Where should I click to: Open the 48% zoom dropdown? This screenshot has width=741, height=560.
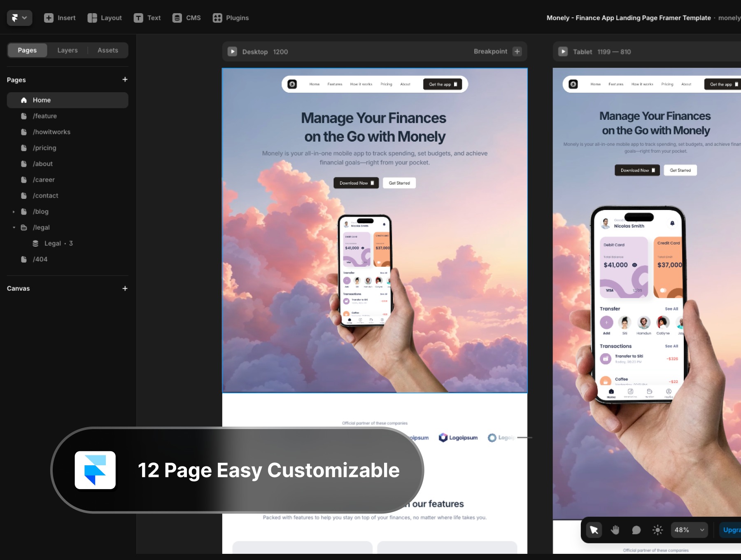point(690,530)
